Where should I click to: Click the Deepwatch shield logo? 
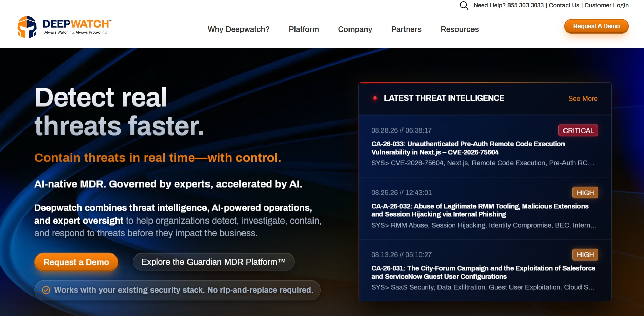click(x=27, y=27)
